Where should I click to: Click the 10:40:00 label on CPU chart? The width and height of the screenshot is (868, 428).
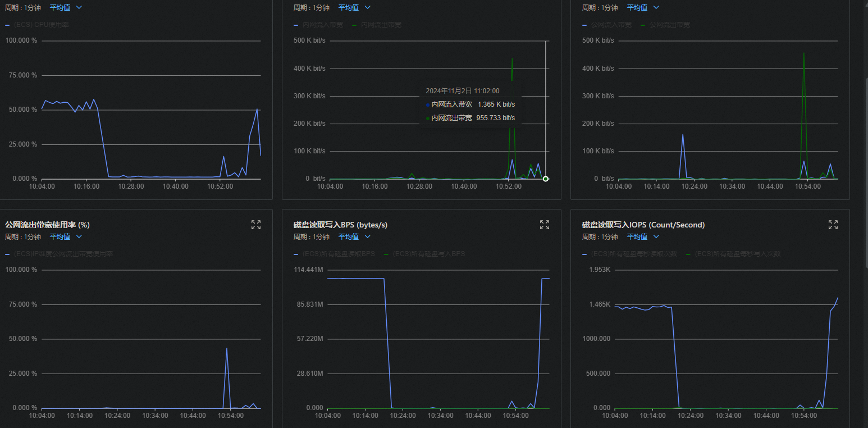(x=176, y=186)
